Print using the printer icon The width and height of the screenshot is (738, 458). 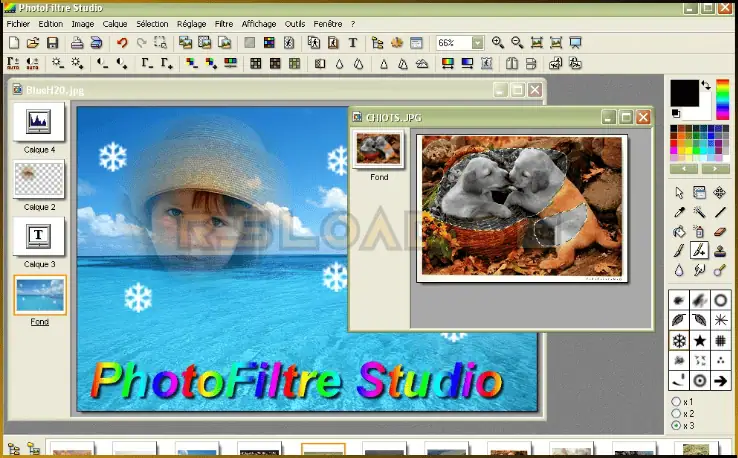pyautogui.click(x=77, y=43)
